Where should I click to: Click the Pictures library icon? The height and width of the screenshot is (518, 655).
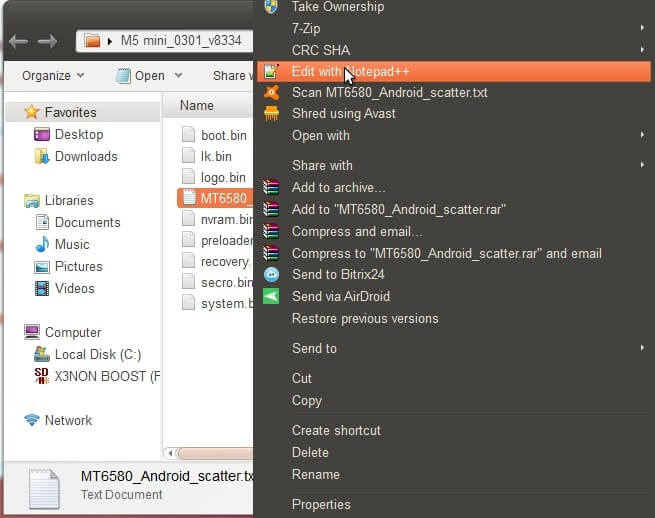tap(42, 267)
